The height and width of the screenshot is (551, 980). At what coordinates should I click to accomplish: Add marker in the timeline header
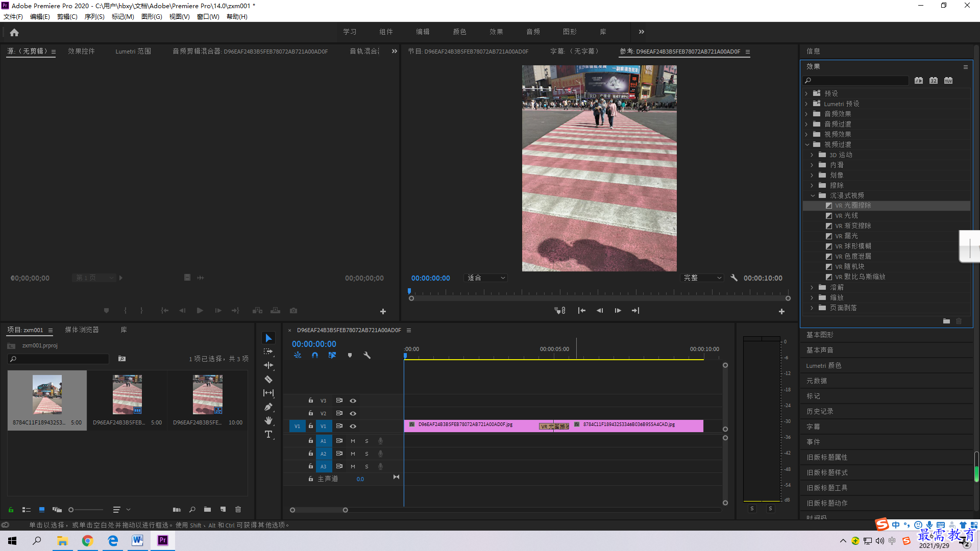[x=350, y=355]
